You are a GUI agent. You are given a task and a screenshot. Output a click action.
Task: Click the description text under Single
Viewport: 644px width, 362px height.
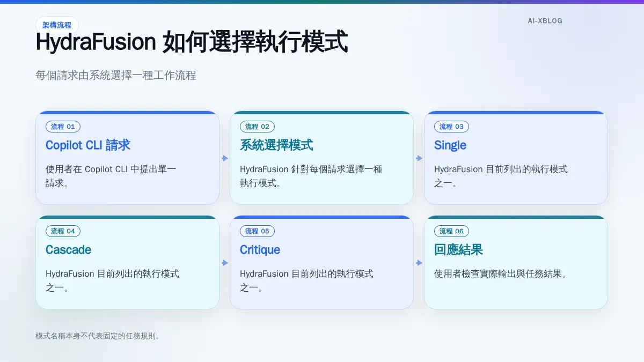[501, 176]
